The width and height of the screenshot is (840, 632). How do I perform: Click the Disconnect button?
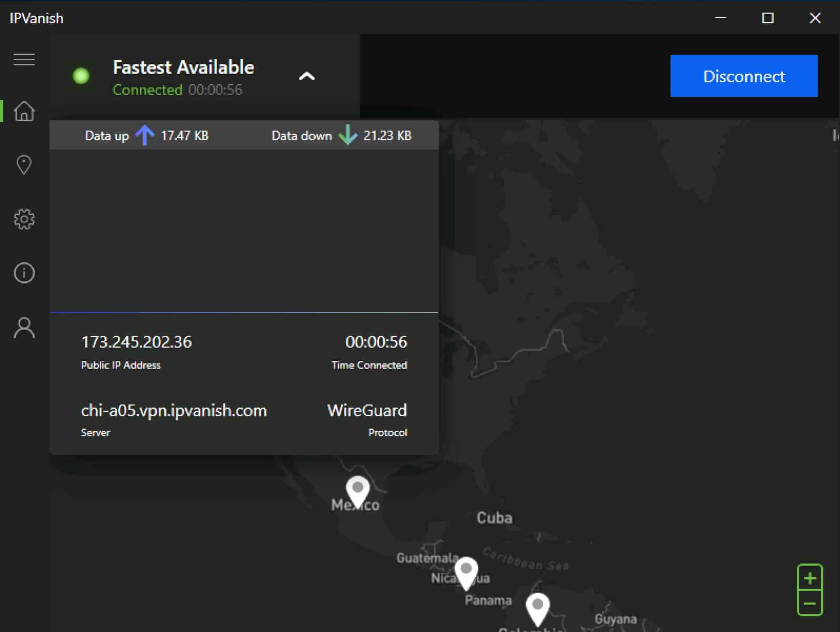(744, 76)
